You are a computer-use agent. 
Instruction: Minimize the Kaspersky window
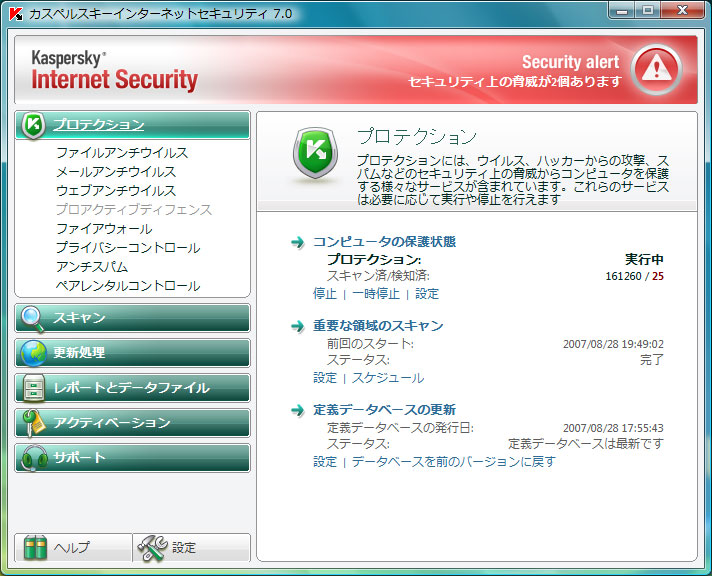622,10
